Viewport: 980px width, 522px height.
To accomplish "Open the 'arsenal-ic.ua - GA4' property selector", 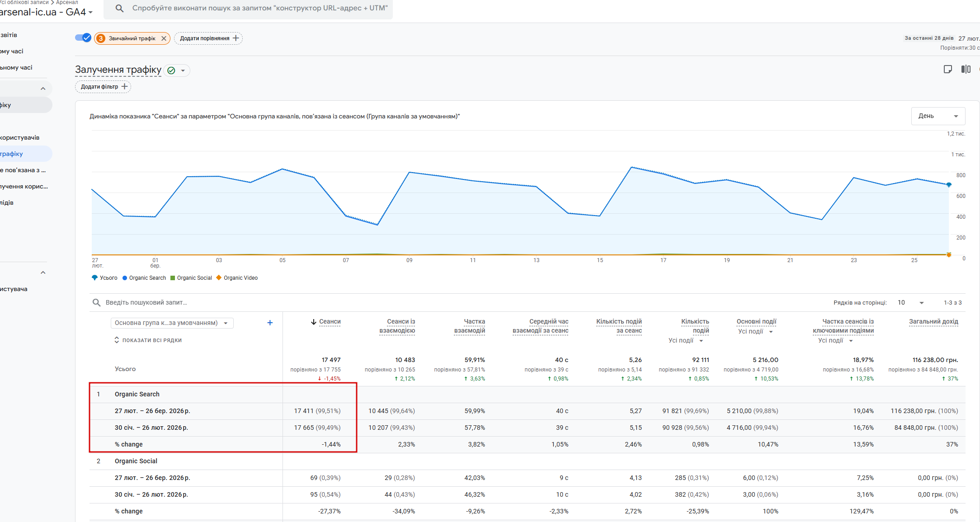I will pos(45,12).
